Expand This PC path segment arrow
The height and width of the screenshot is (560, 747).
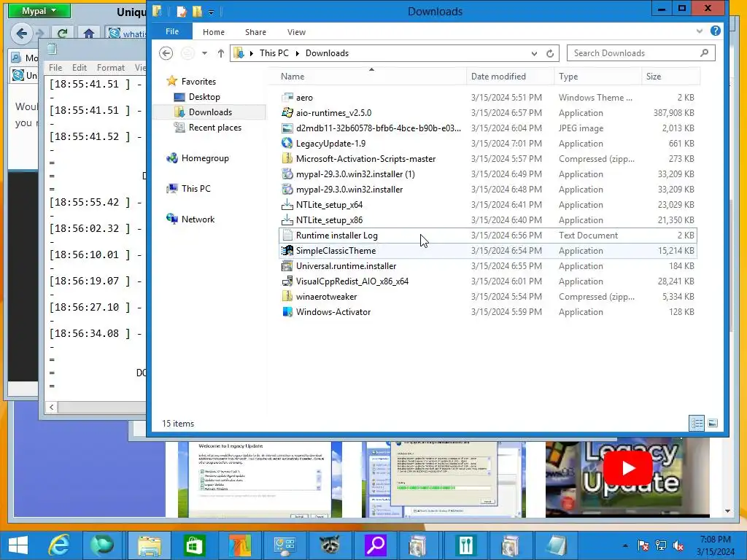coord(298,53)
